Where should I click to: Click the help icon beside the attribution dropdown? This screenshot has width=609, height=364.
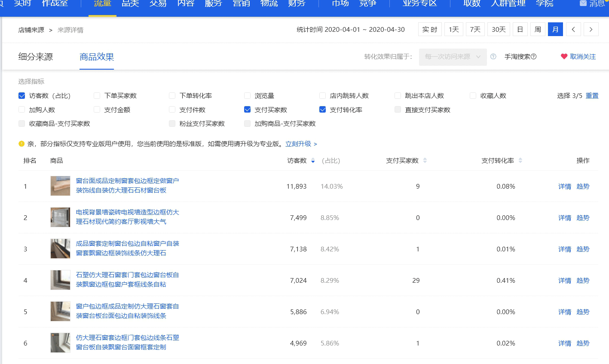click(493, 57)
